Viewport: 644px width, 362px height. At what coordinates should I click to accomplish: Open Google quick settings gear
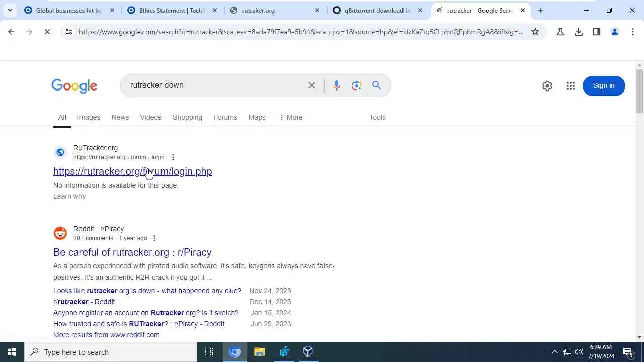547,86
